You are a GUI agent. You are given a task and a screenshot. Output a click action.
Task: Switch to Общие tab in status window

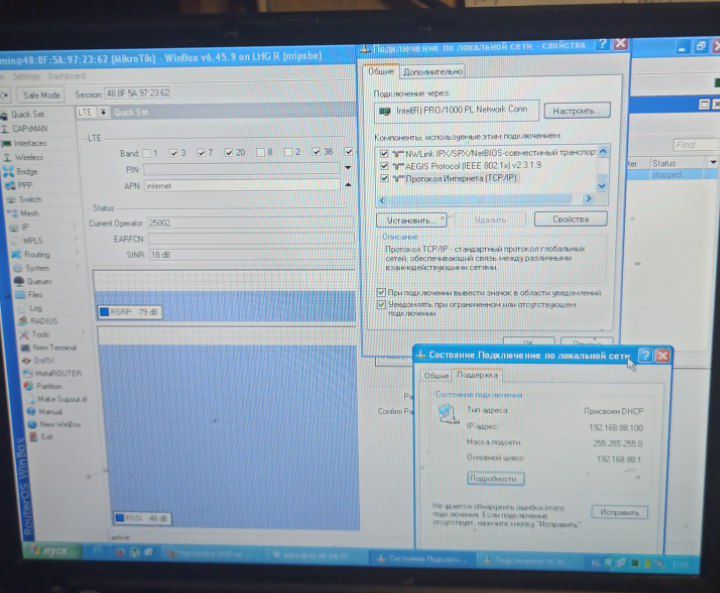(436, 376)
